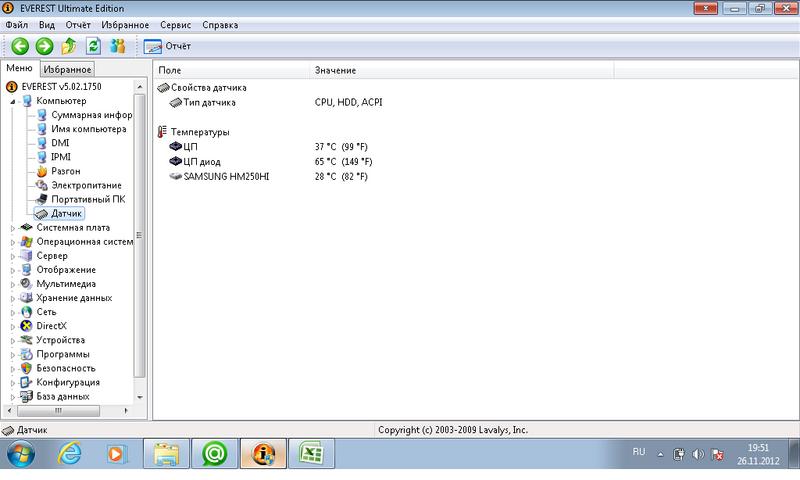Click the green Back arrow button

click(20, 46)
